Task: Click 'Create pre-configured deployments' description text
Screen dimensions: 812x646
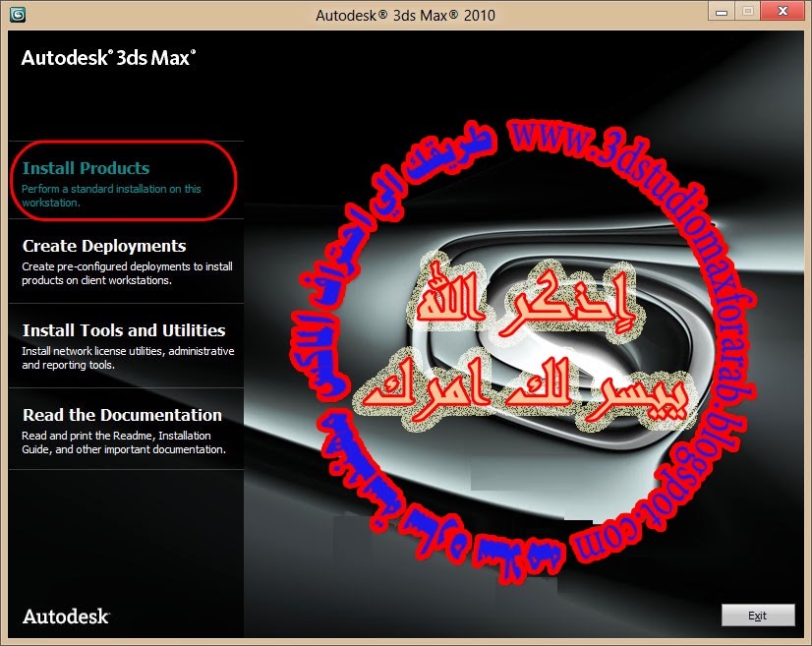Action: (x=127, y=273)
